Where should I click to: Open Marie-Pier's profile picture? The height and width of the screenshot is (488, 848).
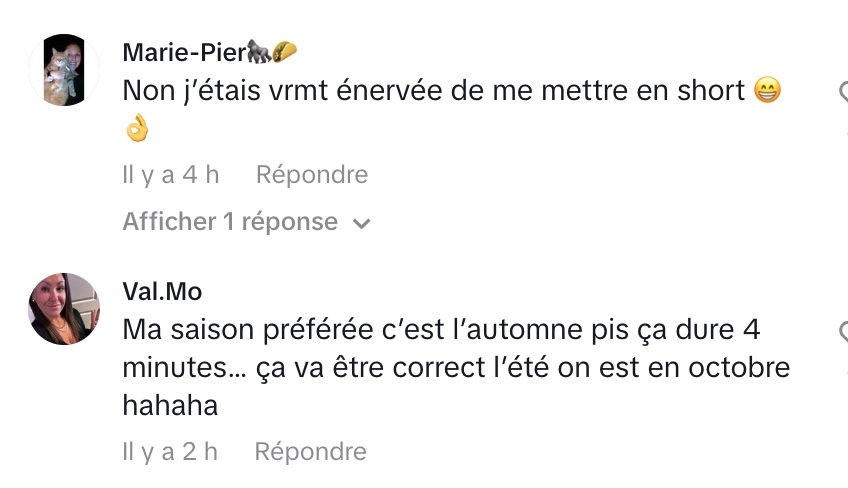click(x=64, y=70)
